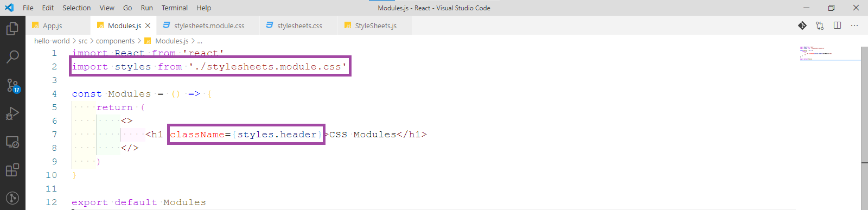Open More Actions ellipsis in editor toolbar
Image resolution: width=868 pixels, height=210 pixels.
(854, 26)
